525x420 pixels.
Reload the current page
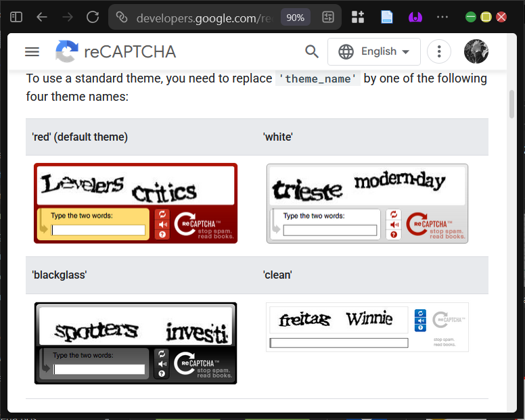pyautogui.click(x=93, y=17)
